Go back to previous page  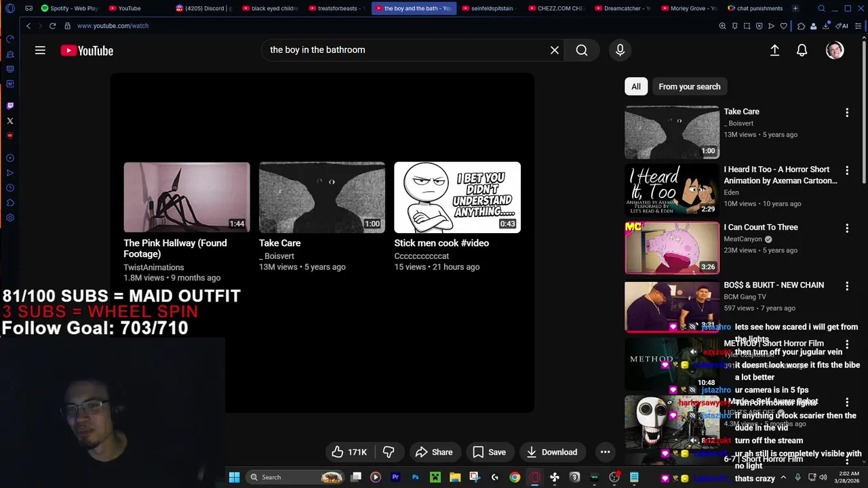(28, 26)
